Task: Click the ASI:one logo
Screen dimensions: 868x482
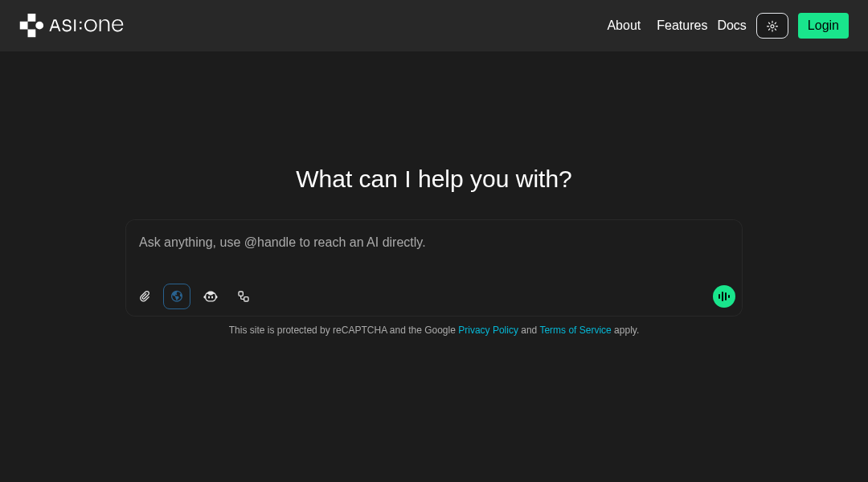Action: (71, 25)
